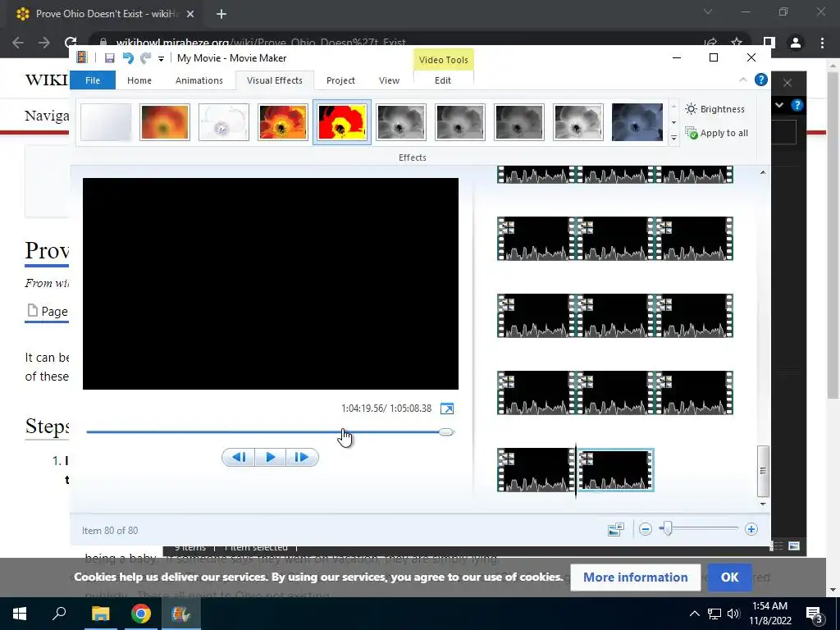Select the last highlighted clip in storyboard
This screenshot has height=630, width=840.
pos(615,470)
